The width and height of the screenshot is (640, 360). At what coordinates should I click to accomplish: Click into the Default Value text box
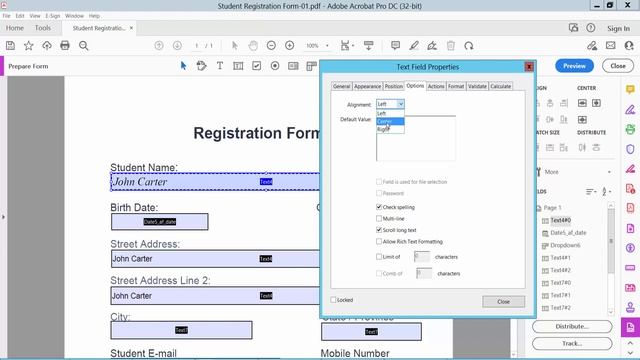click(x=416, y=139)
